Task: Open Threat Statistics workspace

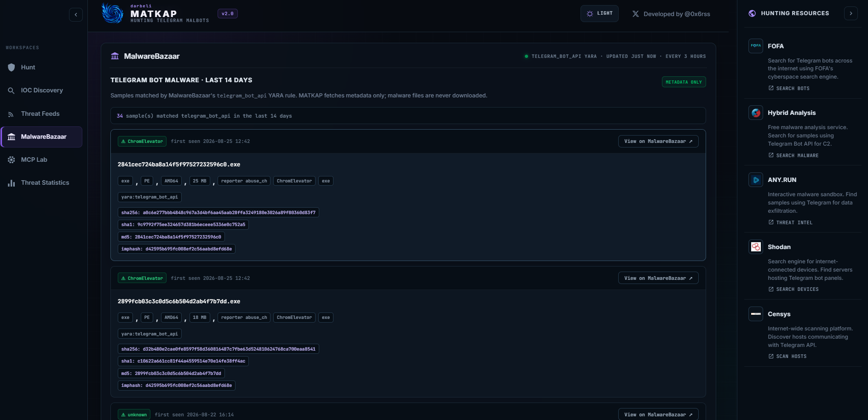Action: click(41, 183)
